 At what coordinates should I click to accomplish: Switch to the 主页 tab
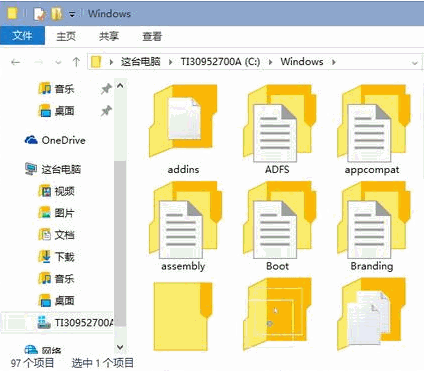pos(66,36)
